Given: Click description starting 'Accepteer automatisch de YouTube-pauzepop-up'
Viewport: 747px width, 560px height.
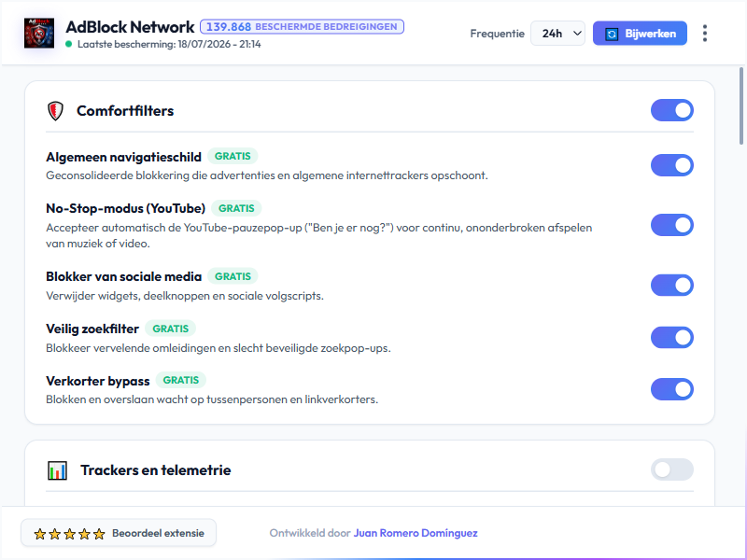Looking at the screenshot, I should tap(319, 236).
